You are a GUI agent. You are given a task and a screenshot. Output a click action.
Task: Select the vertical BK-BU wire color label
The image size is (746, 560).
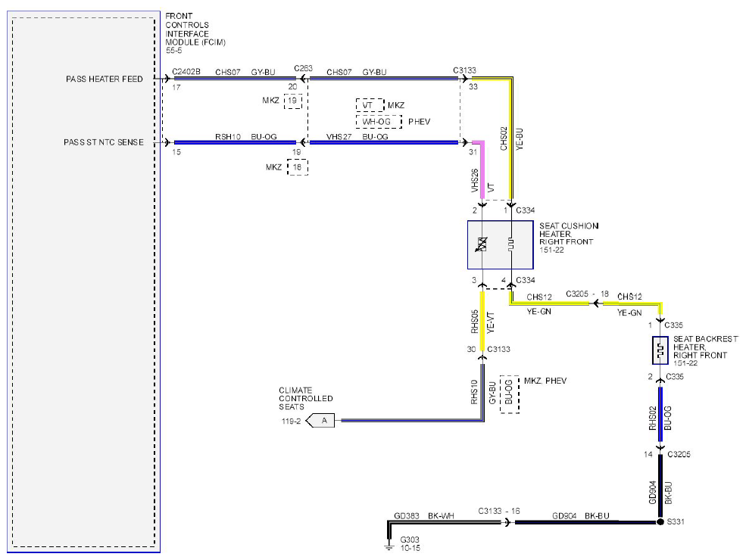click(x=668, y=493)
